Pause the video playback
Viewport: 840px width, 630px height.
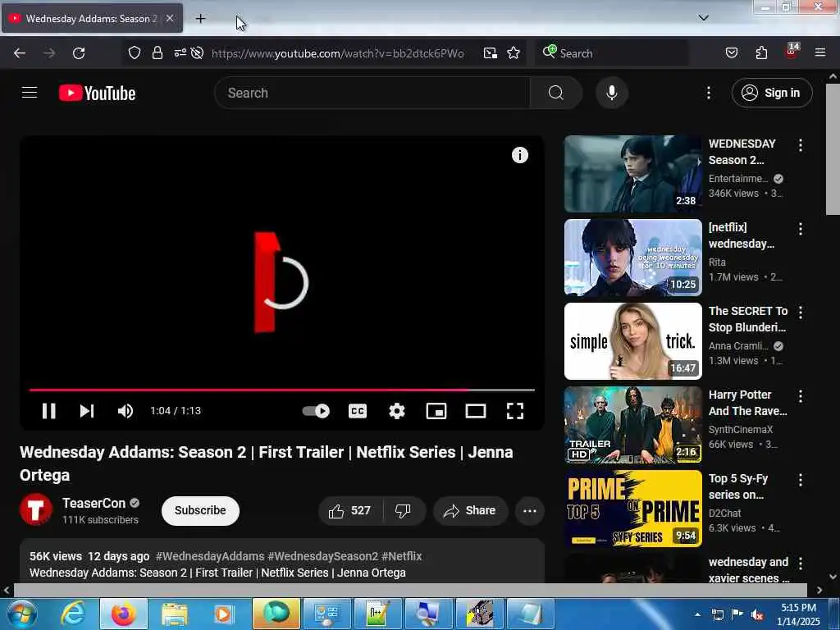(x=48, y=411)
